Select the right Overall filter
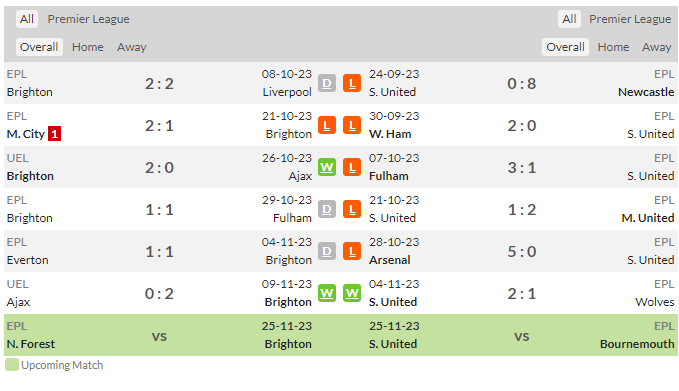This screenshot has width=679, height=391. (x=565, y=47)
